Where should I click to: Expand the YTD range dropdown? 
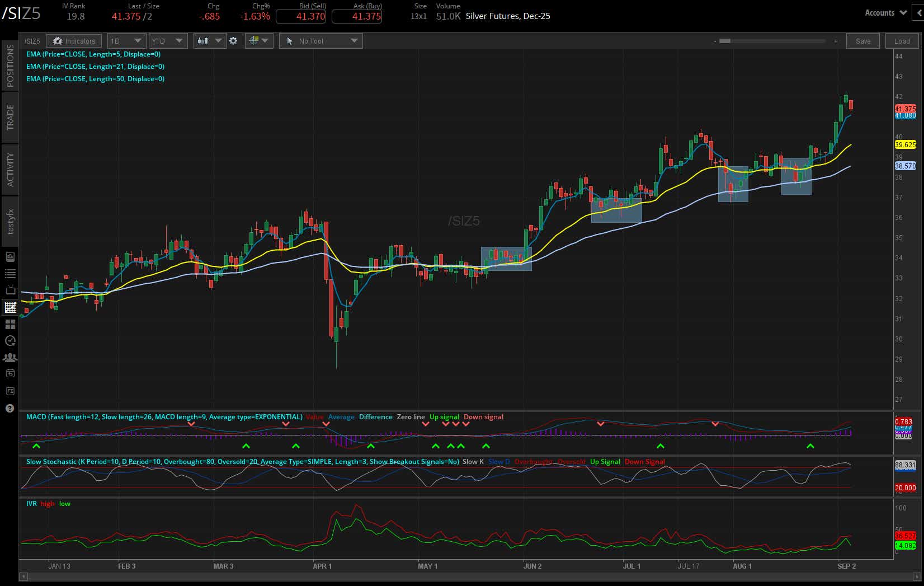tap(168, 40)
